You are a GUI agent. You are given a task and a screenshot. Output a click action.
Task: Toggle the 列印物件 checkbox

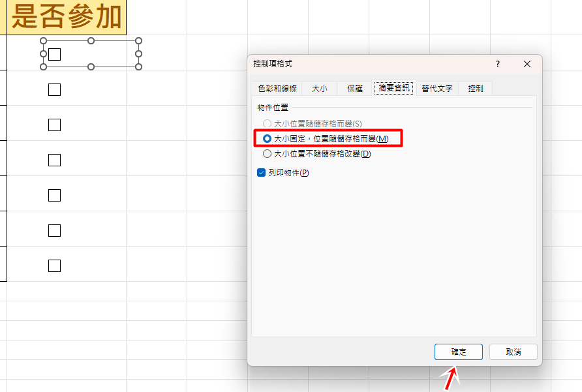(x=262, y=173)
